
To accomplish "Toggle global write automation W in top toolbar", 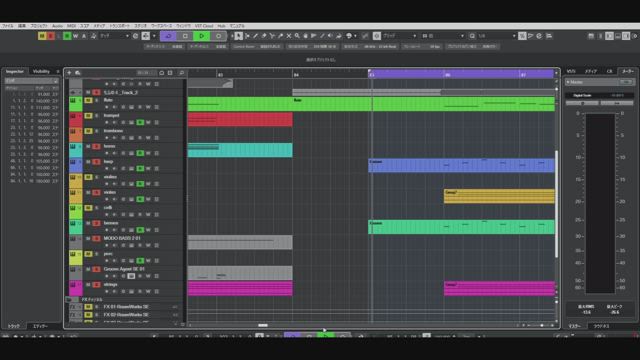I will tap(76, 36).
